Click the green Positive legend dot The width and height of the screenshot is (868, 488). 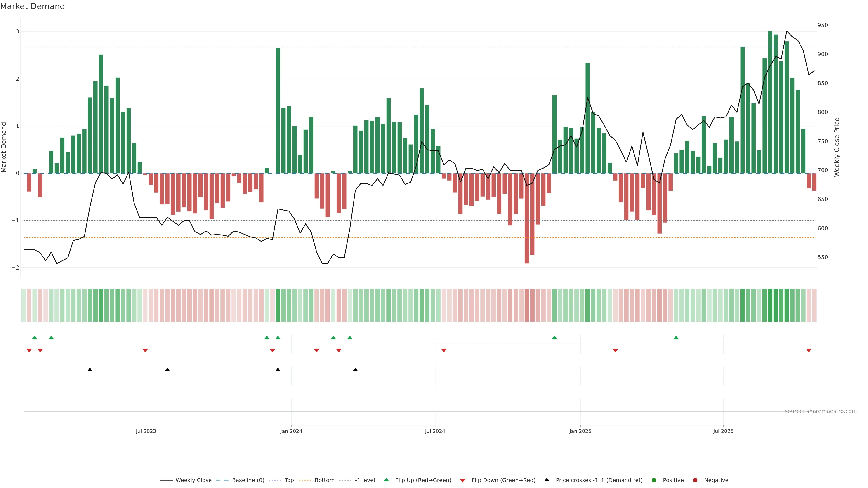pyautogui.click(x=654, y=480)
